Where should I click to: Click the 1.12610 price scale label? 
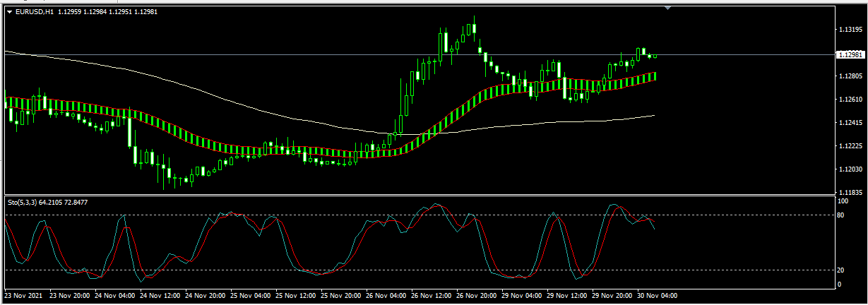849,100
